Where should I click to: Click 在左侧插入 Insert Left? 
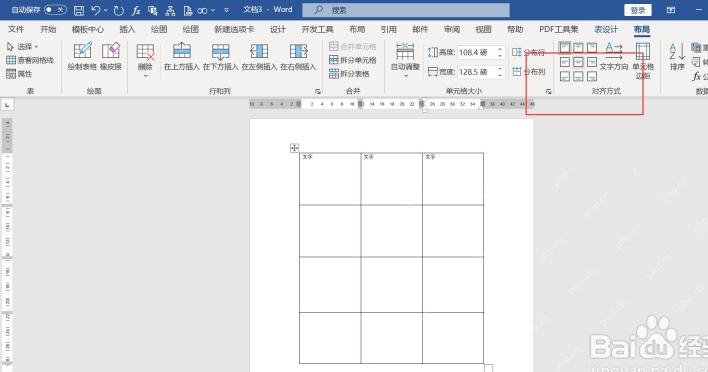coord(259,56)
